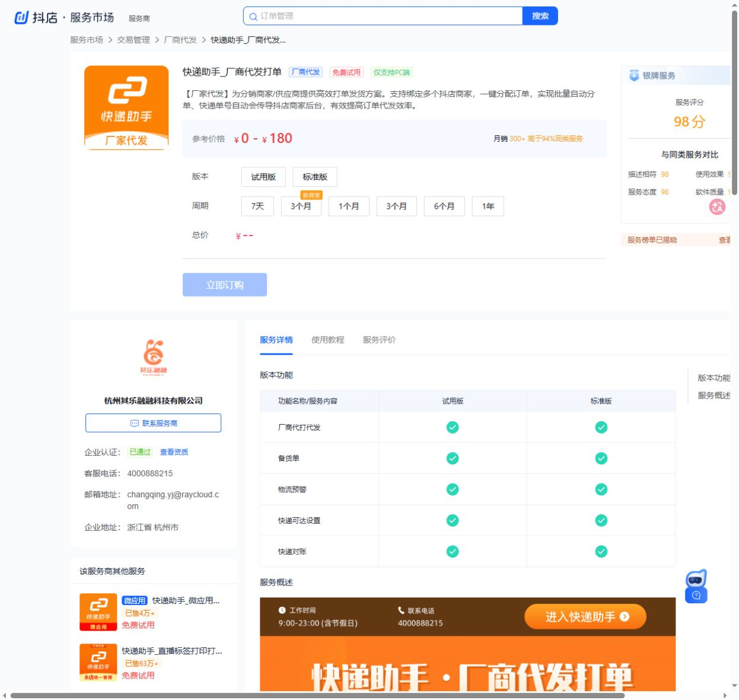The image size is (739, 700).
Task: Click 快递可达设置 checkmark under 标准版
Action: point(601,521)
